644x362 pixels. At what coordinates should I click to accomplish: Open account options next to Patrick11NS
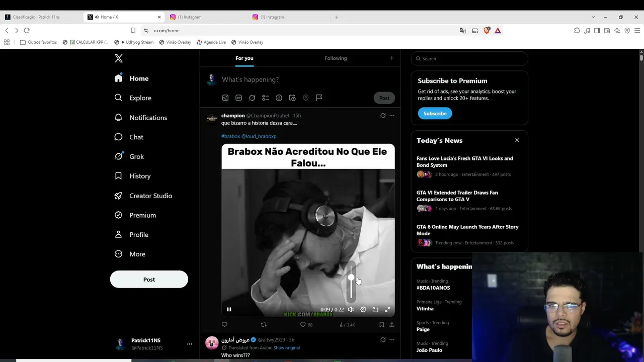pos(190,344)
